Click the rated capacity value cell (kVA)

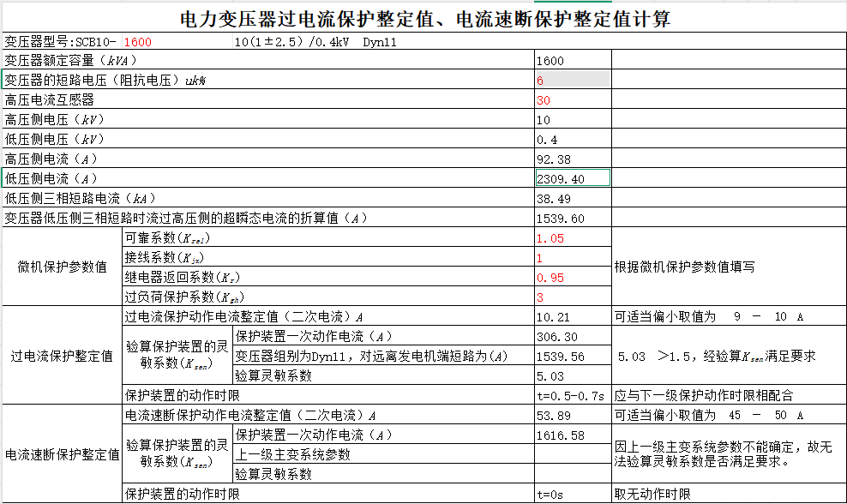[572, 60]
